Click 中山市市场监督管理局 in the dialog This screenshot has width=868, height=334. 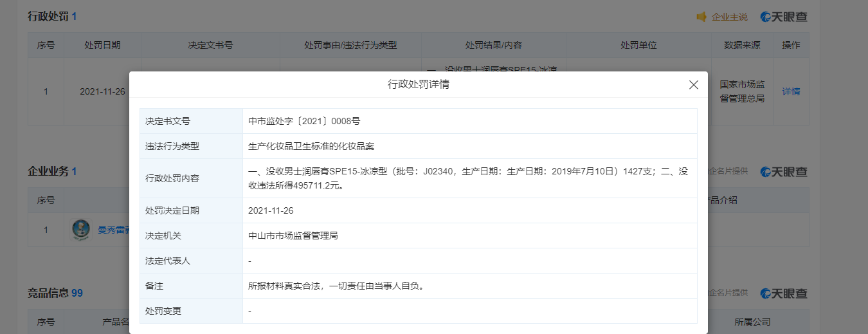click(293, 236)
